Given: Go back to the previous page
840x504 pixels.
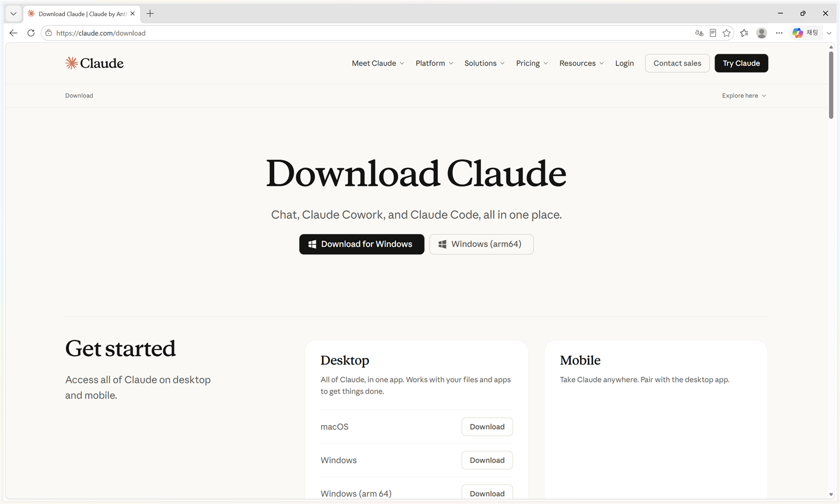Looking at the screenshot, I should (x=13, y=33).
